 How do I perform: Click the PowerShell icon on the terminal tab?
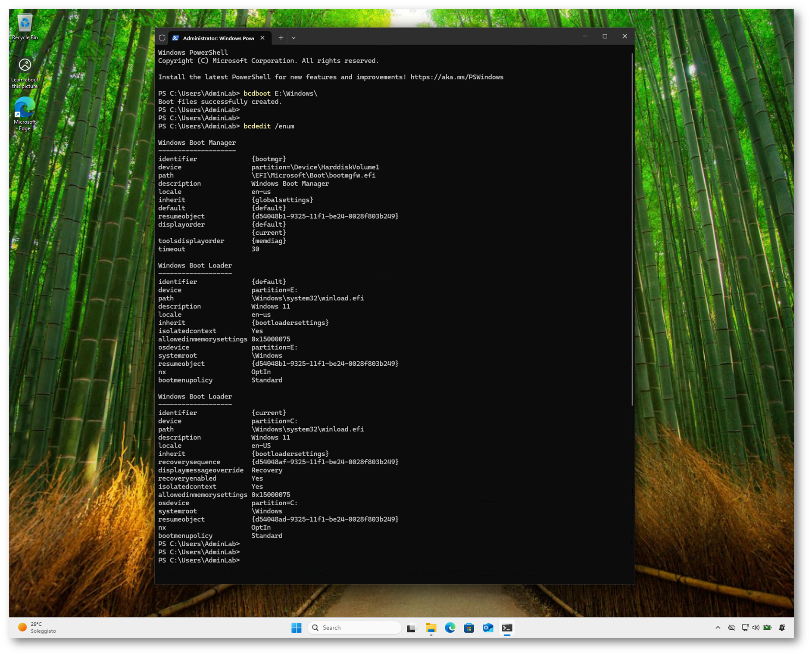[175, 38]
